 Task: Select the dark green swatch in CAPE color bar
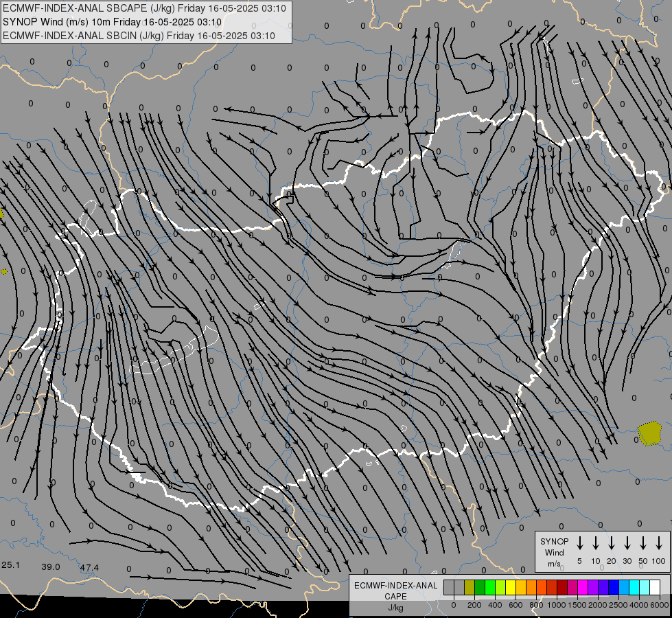pos(480,587)
